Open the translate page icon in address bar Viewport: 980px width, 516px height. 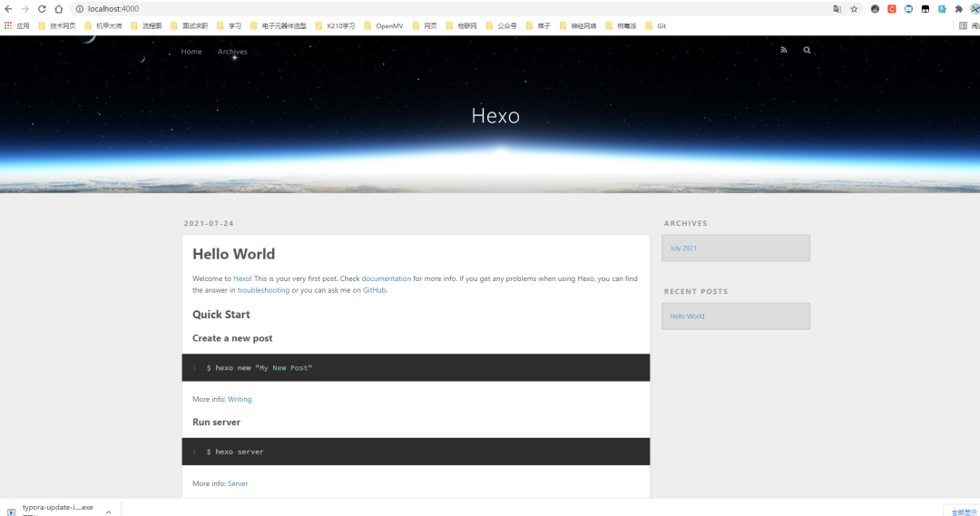837,9
